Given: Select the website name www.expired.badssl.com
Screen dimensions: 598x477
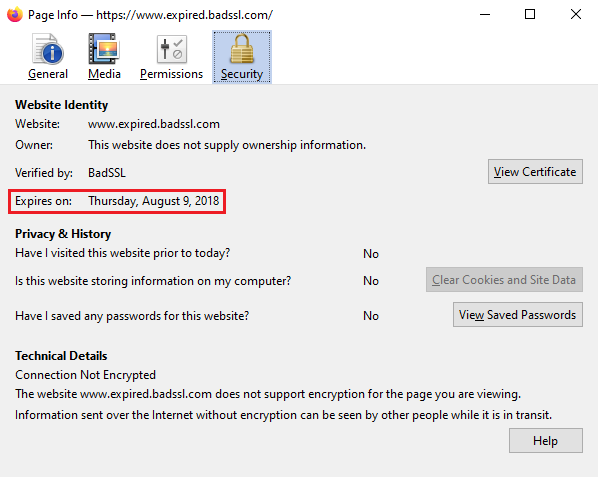Looking at the screenshot, I should 154,124.
